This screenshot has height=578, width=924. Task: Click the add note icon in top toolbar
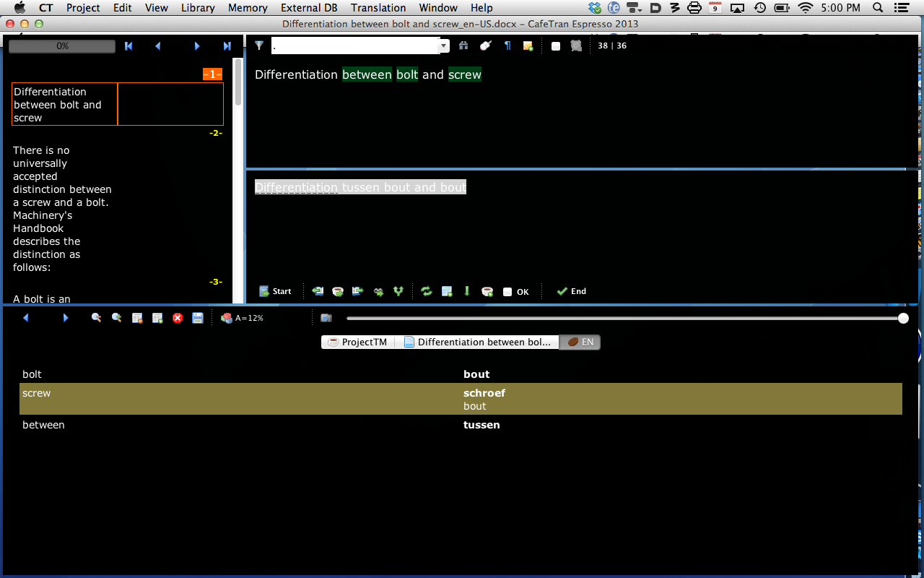528,46
